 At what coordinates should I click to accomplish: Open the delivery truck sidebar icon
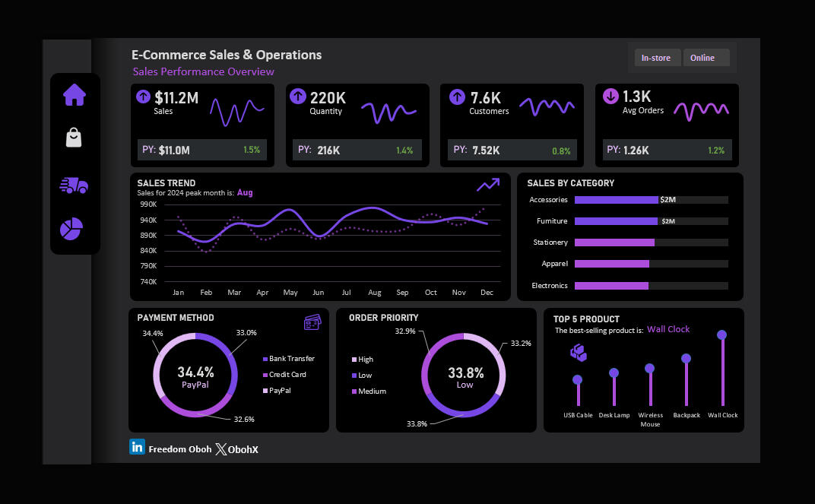74,185
